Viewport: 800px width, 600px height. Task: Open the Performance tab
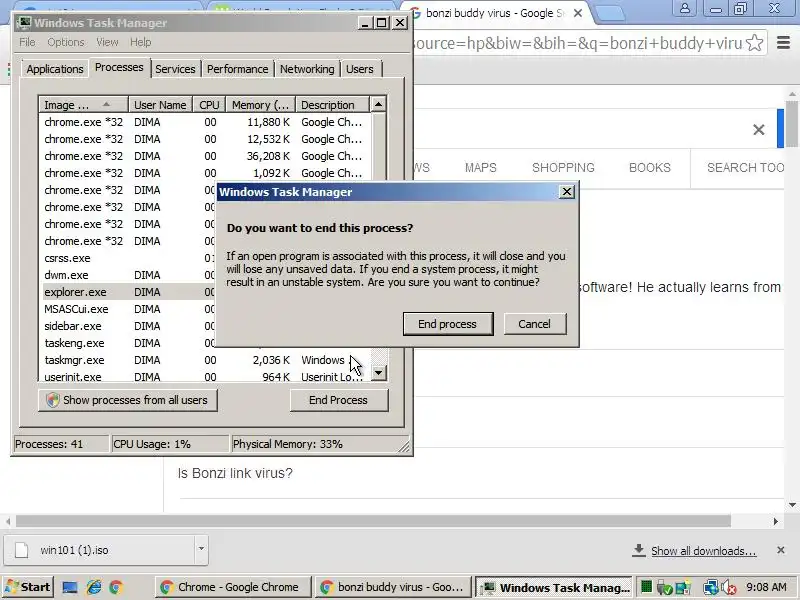click(237, 69)
